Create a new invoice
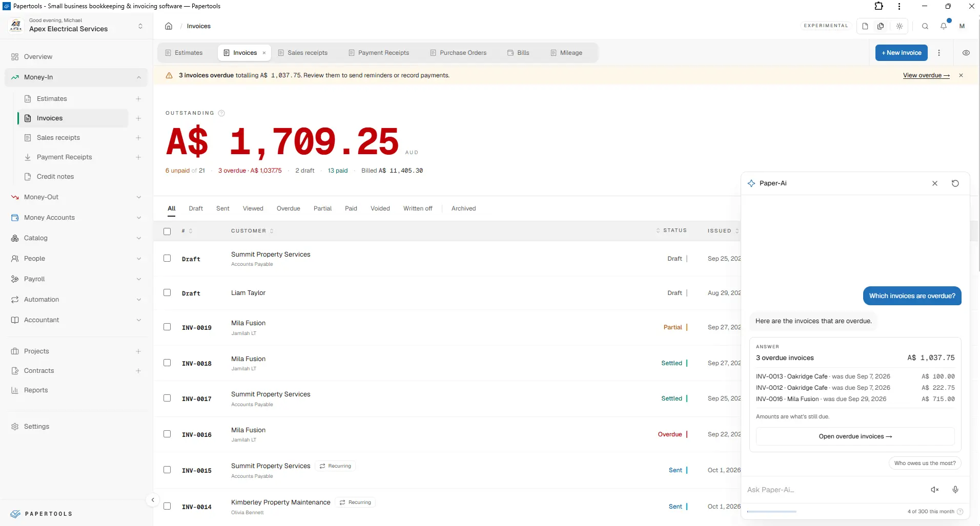The height and width of the screenshot is (526, 980). (902, 53)
